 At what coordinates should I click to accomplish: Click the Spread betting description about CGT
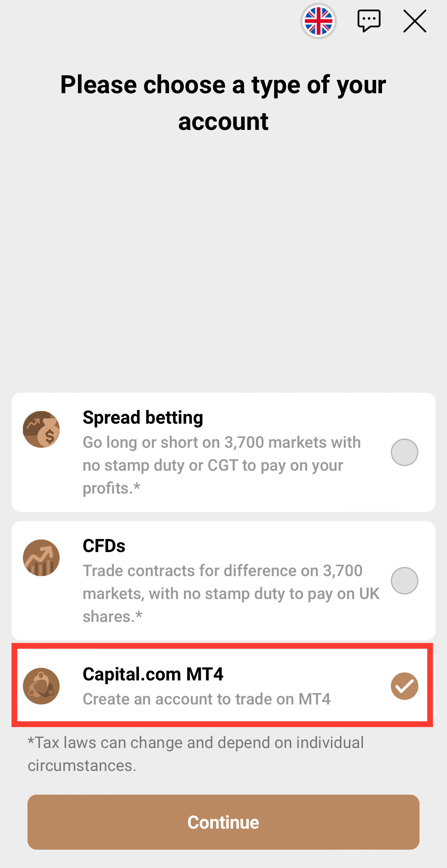tap(222, 465)
